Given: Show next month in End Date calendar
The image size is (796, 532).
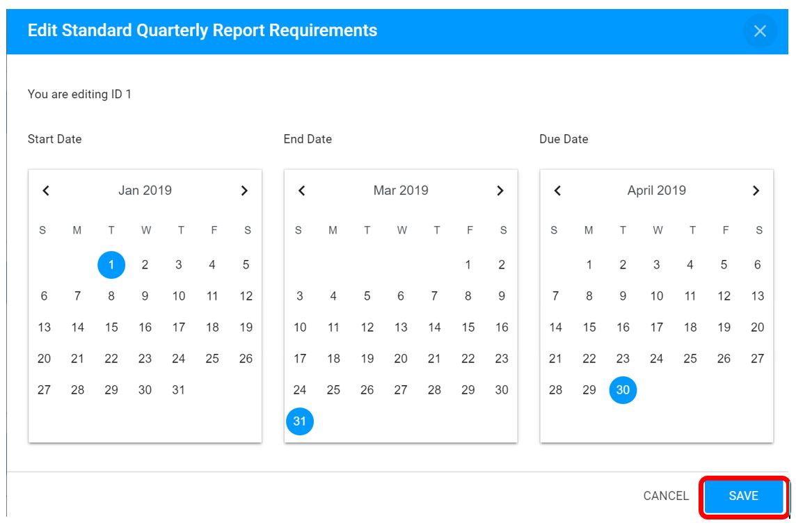Looking at the screenshot, I should coord(500,191).
